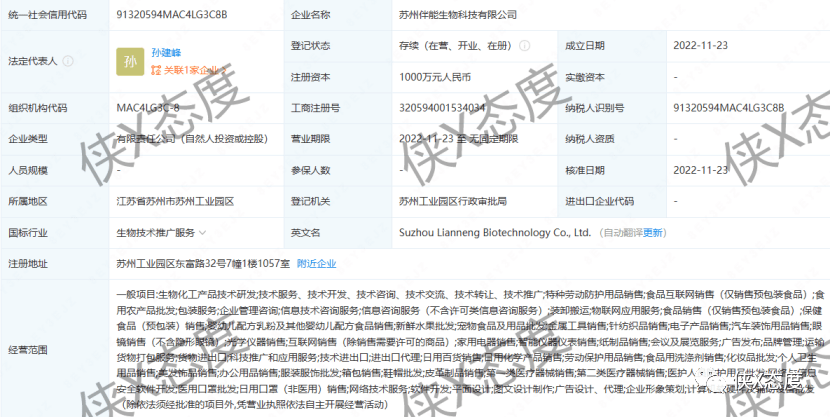Click the 经营范围 label
This screenshot has height=417, width=830.
tap(28, 350)
